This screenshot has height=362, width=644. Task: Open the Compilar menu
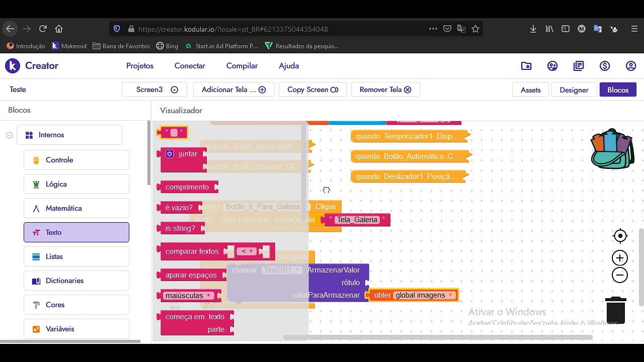click(242, 66)
